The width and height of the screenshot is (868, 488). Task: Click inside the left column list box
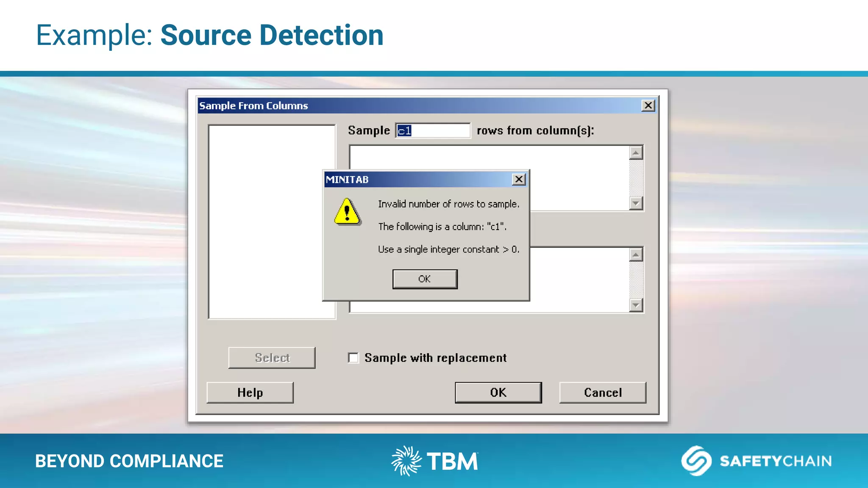click(x=272, y=222)
